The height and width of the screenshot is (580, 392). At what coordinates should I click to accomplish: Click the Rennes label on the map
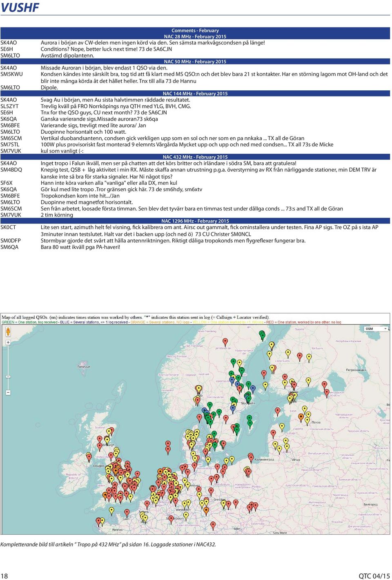117,530
